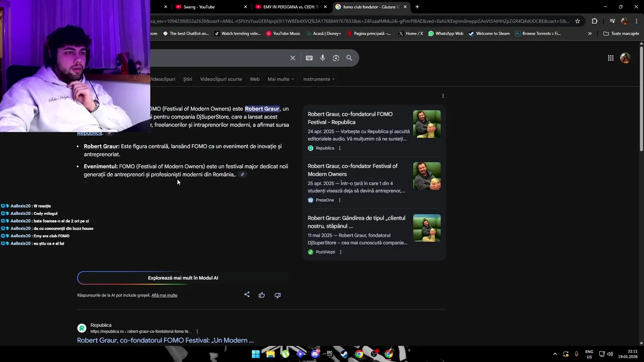The height and width of the screenshot is (362, 644).
Task: Click 'Explorează mai mult în Modul AI' button
Action: [183, 278]
